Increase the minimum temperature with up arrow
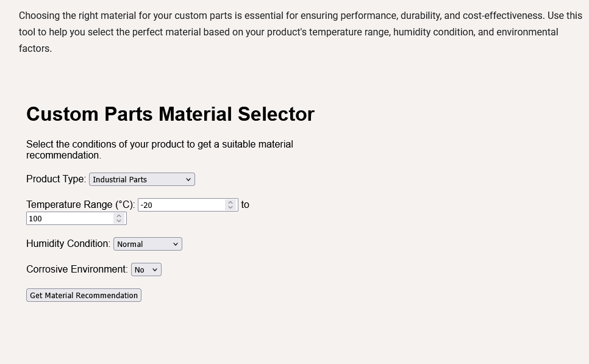This screenshot has height=364, width=589. pos(230,202)
